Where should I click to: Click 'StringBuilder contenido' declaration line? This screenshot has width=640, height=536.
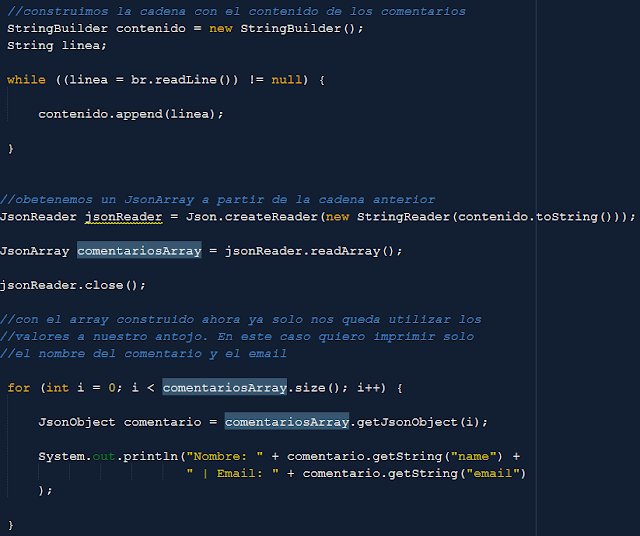tap(185, 29)
